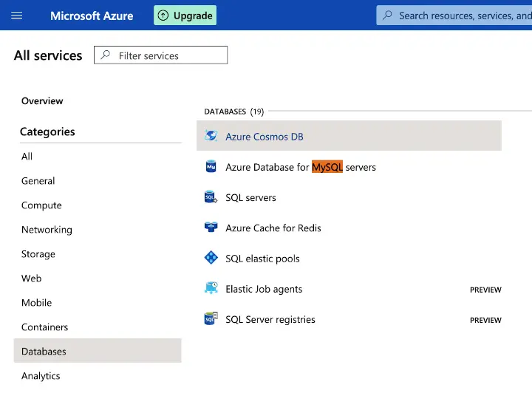Select the Compute category
Screen dimensions: 532x393
[41, 205]
